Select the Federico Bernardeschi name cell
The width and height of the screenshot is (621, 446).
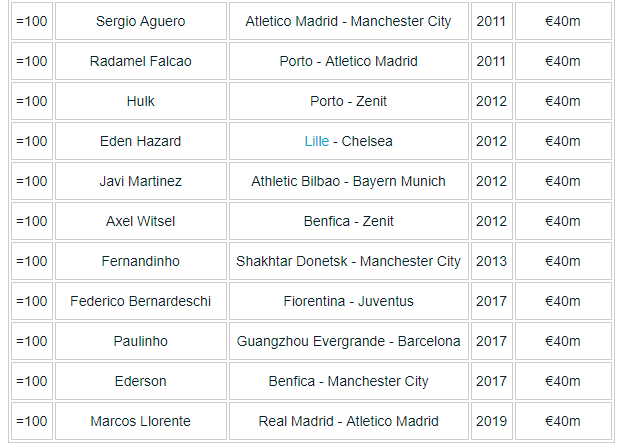[140, 301]
